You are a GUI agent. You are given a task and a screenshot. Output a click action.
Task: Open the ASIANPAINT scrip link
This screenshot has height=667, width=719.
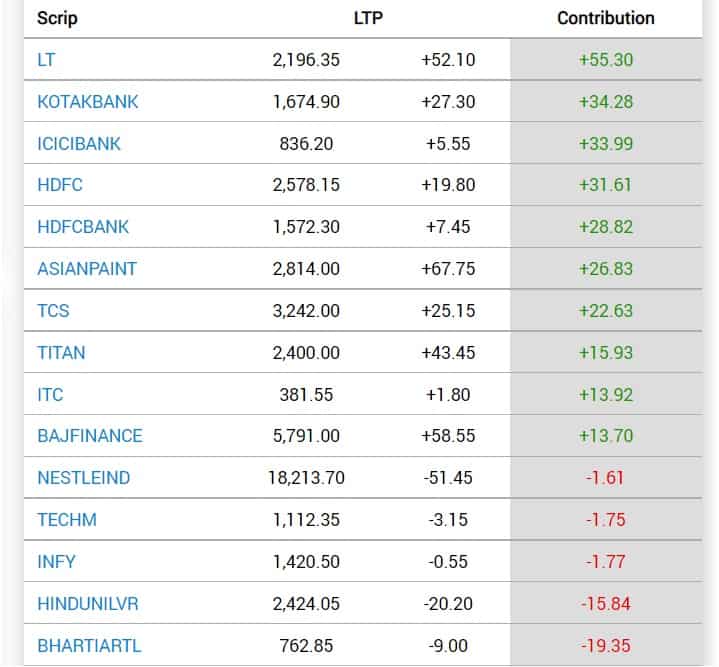point(87,269)
